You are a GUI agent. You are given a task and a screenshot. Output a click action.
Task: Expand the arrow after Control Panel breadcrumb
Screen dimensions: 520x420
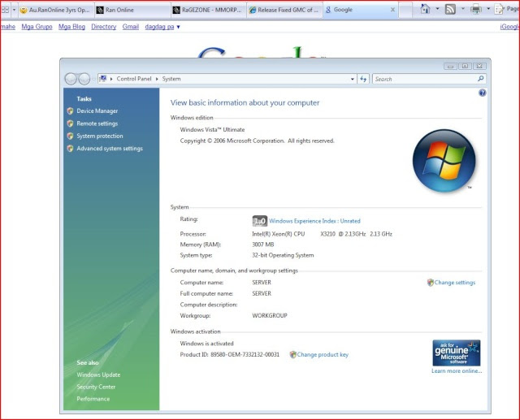click(157, 79)
